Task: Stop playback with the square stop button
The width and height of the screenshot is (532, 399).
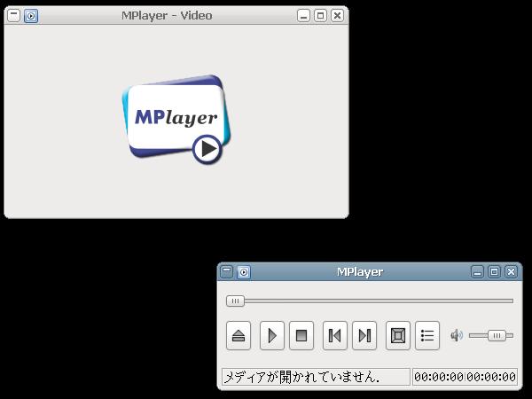Action: 301,335
